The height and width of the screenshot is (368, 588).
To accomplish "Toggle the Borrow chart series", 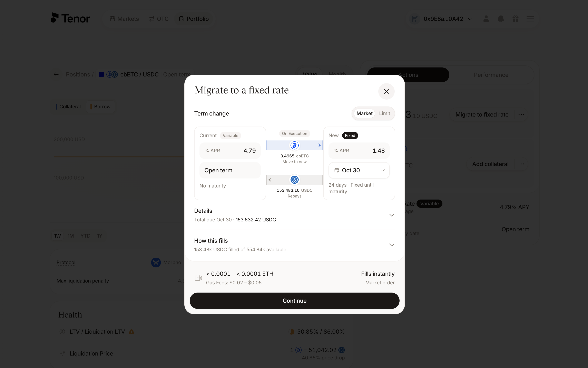I will [100, 107].
